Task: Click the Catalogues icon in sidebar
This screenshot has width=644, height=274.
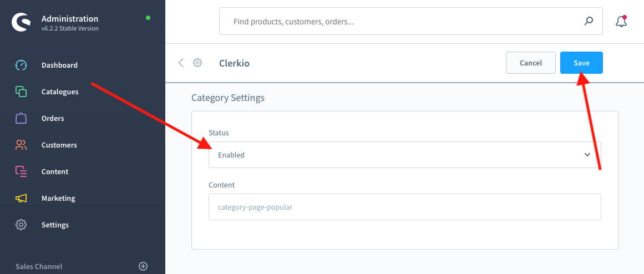Action: (x=21, y=92)
